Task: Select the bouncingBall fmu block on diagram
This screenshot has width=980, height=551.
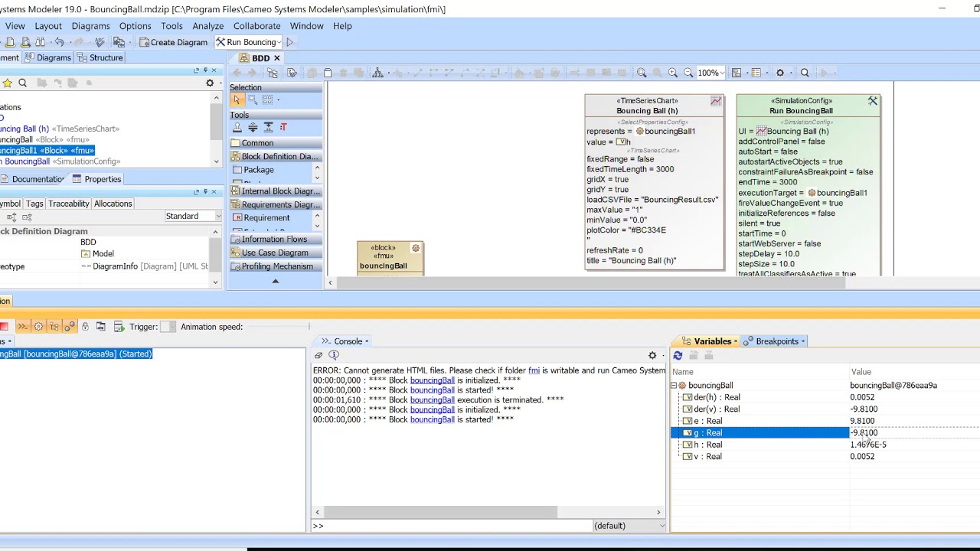Action: pyautogui.click(x=390, y=257)
